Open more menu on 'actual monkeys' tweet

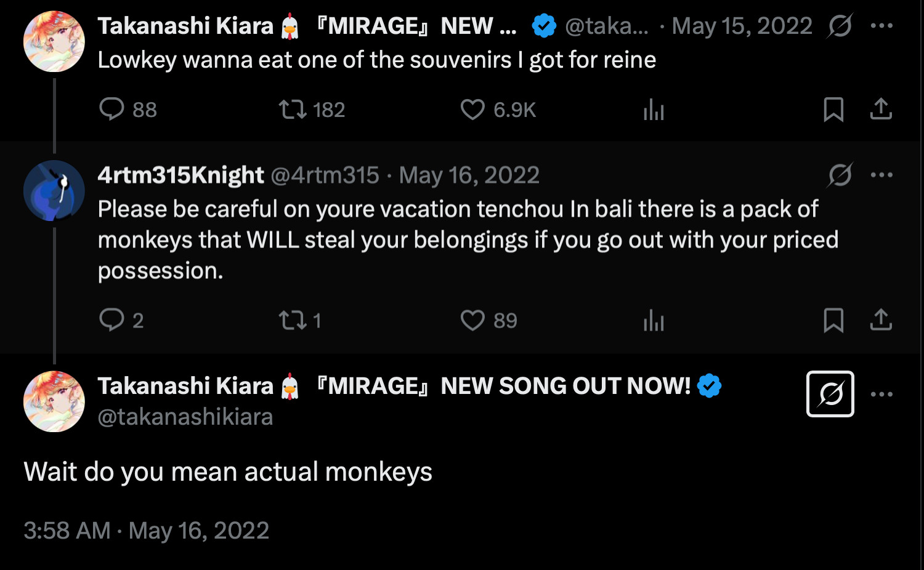tap(881, 394)
